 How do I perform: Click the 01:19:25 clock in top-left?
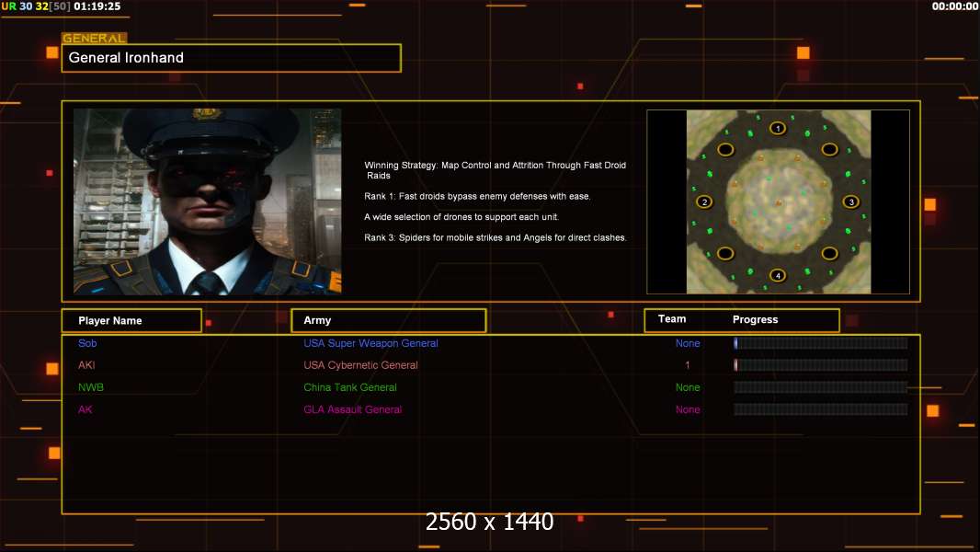click(x=97, y=6)
